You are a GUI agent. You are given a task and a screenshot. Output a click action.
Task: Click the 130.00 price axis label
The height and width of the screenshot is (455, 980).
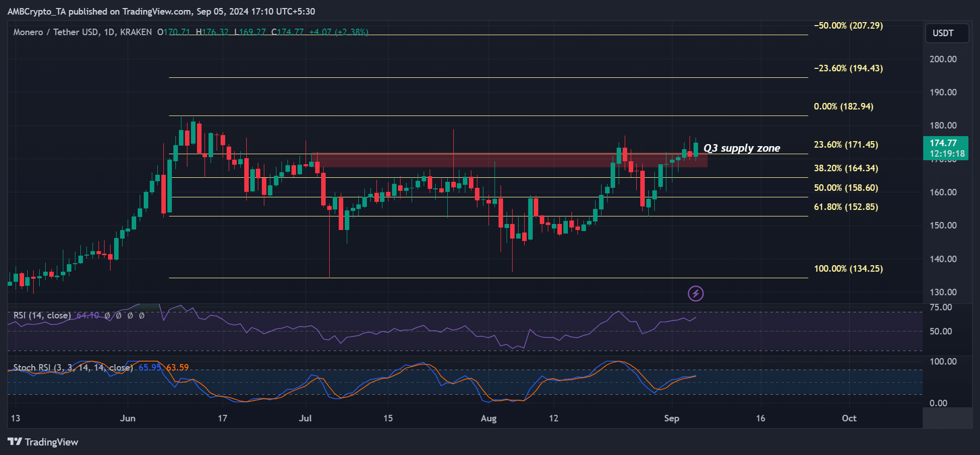pyautogui.click(x=943, y=292)
